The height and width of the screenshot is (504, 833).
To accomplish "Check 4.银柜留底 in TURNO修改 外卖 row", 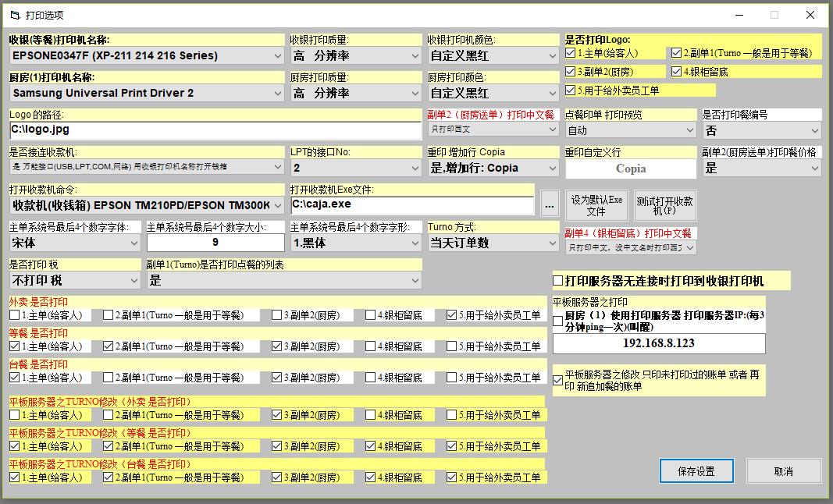I will point(370,415).
